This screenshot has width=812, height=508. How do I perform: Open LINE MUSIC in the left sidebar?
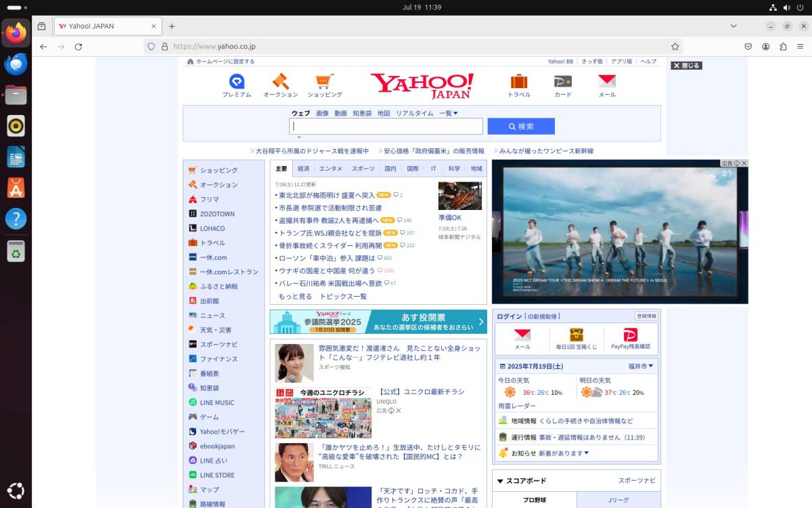[217, 403]
